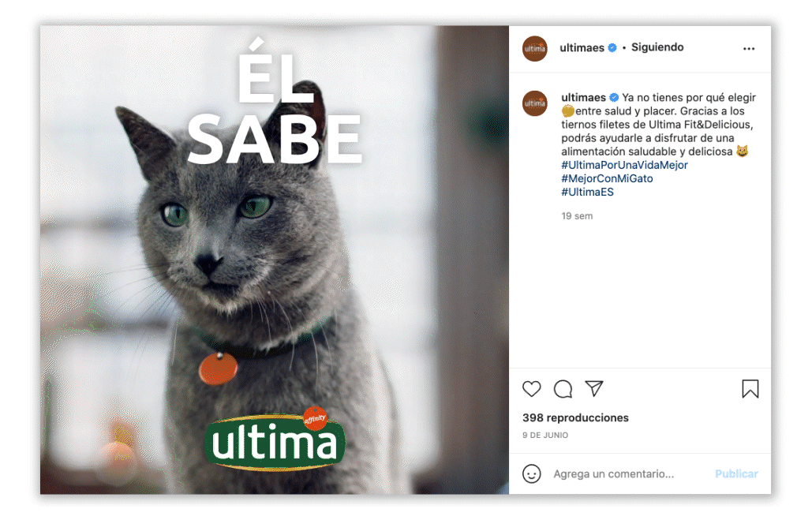Viewport: 812px width, 520px height.
Task: Open ultimaes username in post header
Action: (x=582, y=47)
